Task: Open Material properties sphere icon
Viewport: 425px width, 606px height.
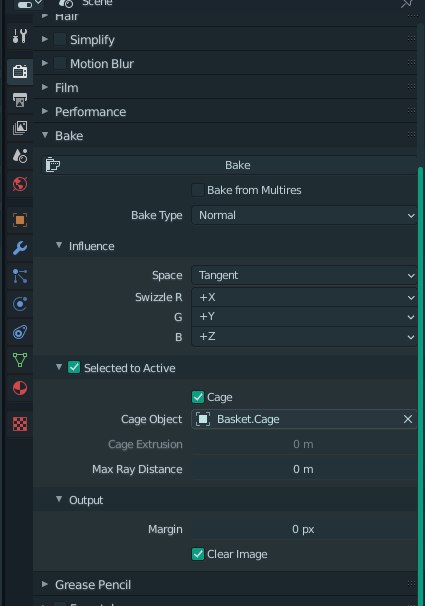Action: [20, 388]
